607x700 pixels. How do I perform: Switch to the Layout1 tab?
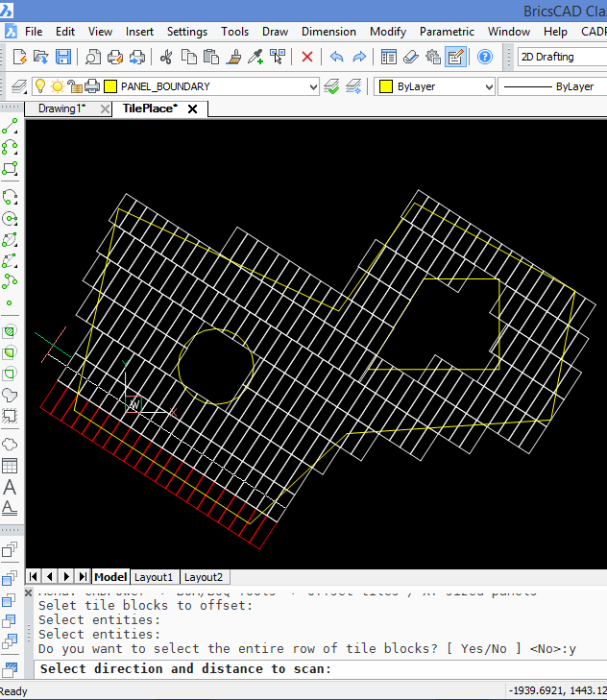[154, 577]
